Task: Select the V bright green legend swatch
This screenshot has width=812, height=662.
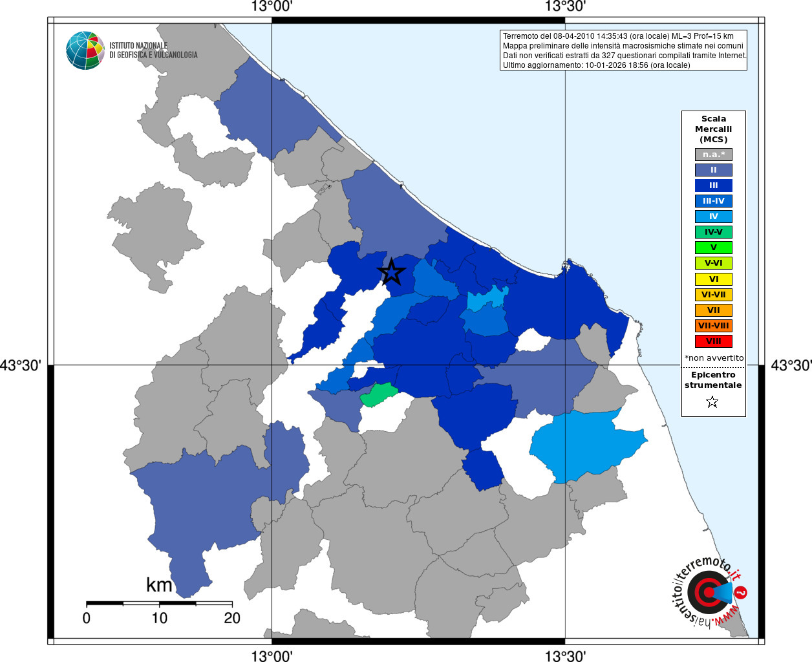Action: 714,248
